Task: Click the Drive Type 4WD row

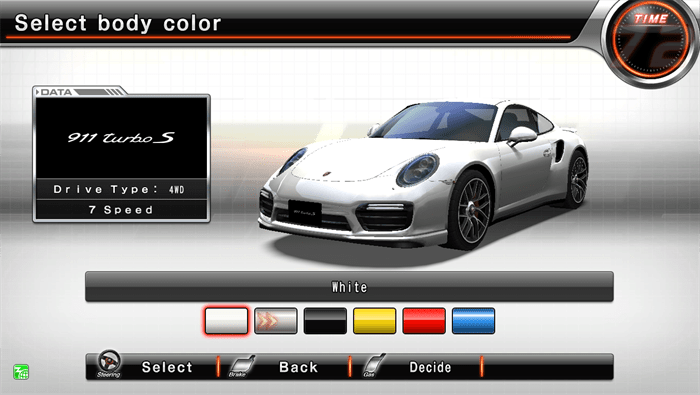Action: (x=121, y=189)
